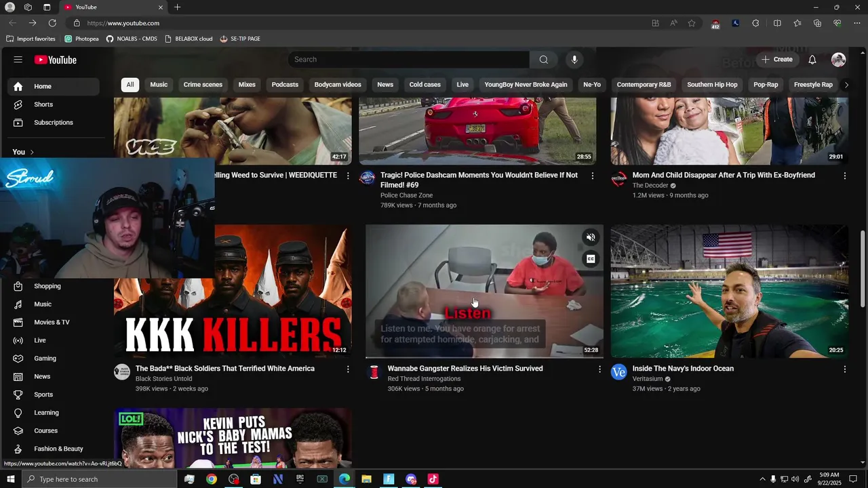This screenshot has height=488, width=868.
Task: Open options for Inside The Navy's Indoor Ocean
Action: [x=844, y=369]
